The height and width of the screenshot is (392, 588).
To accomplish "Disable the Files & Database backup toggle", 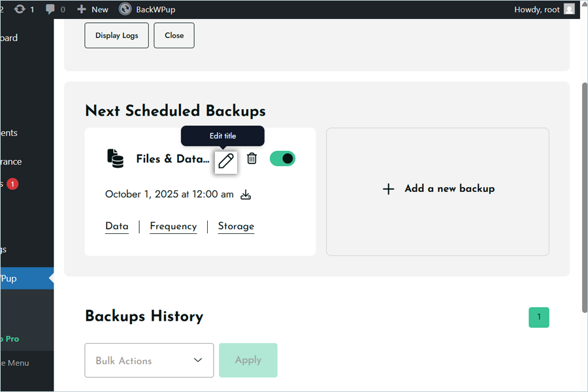I will pyautogui.click(x=282, y=159).
